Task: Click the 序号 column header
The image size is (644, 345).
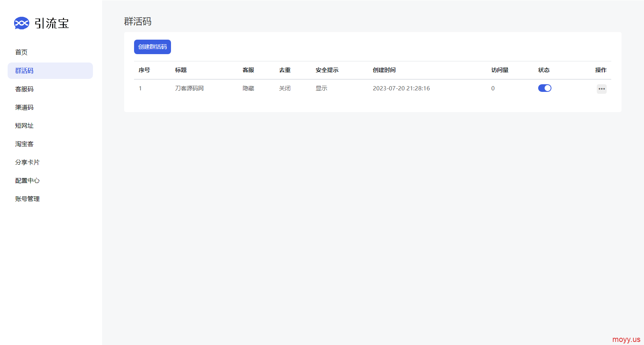Action: 144,70
